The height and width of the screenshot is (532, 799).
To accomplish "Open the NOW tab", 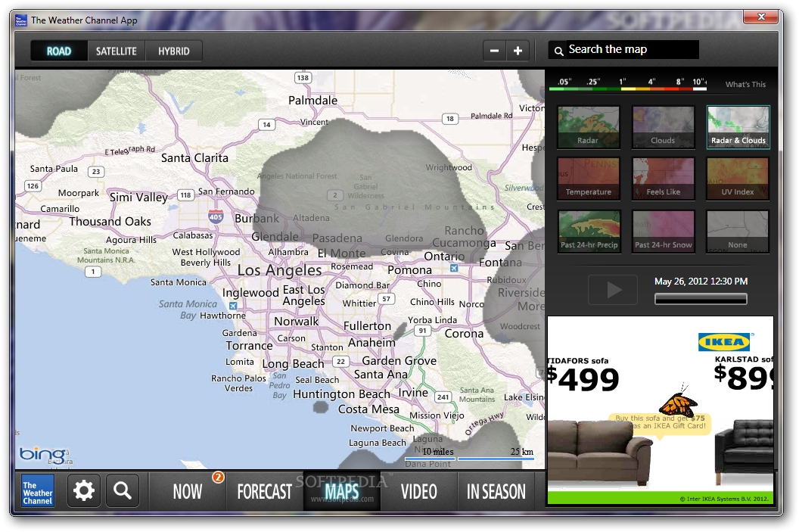I will click(188, 492).
